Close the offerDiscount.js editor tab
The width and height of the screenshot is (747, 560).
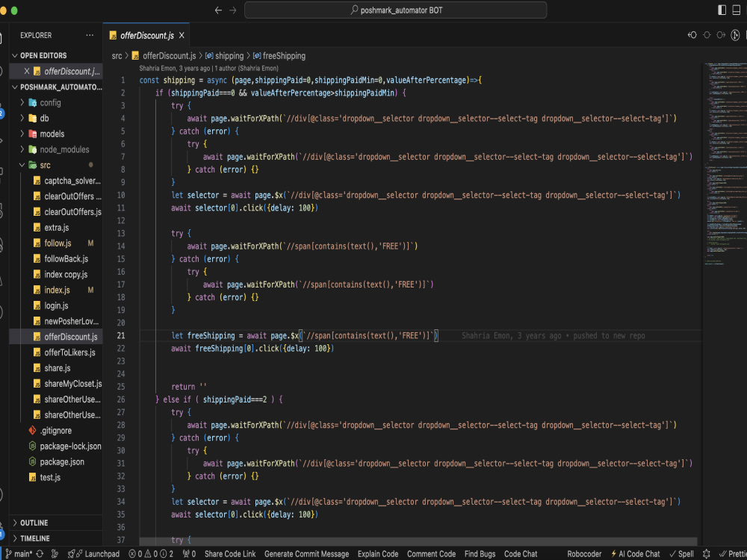(x=182, y=36)
